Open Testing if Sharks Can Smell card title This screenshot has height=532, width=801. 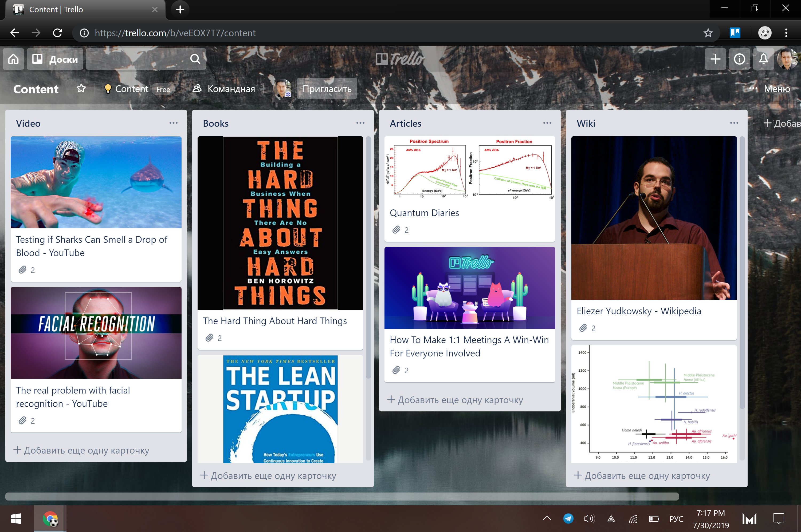[x=92, y=246]
